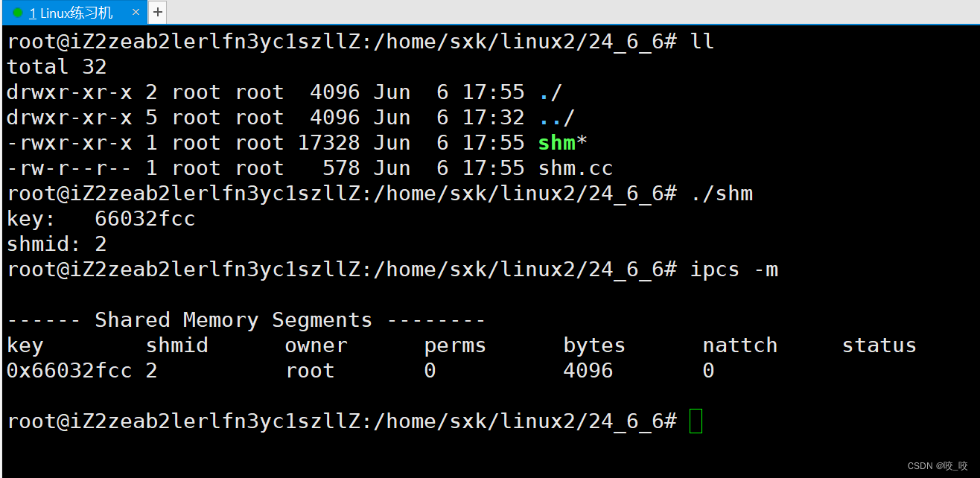
Task: Click the "shmid" column header
Action: [176, 345]
